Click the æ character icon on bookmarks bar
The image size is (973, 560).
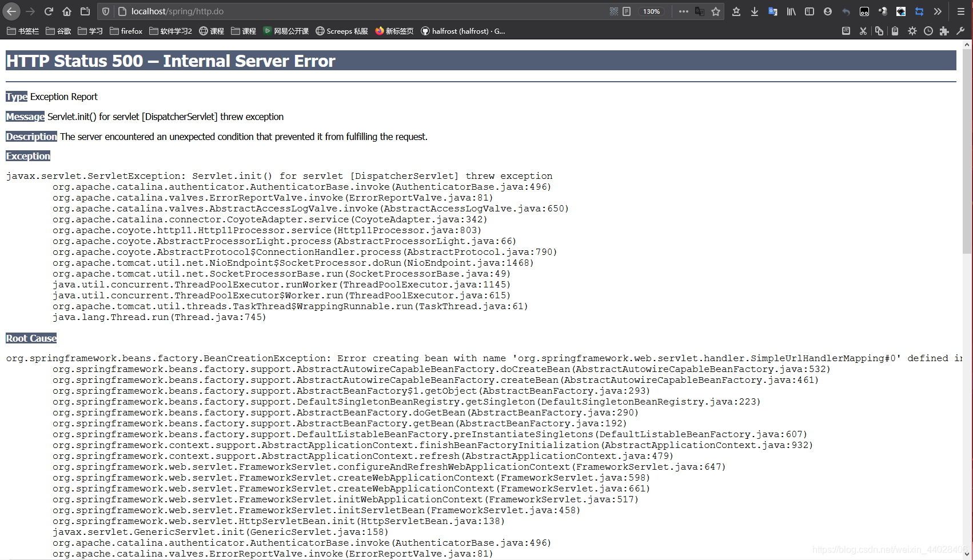pyautogui.click(x=846, y=31)
